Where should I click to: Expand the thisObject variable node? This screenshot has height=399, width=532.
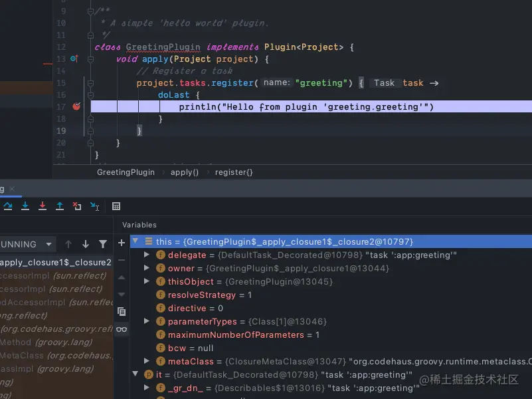click(x=147, y=281)
